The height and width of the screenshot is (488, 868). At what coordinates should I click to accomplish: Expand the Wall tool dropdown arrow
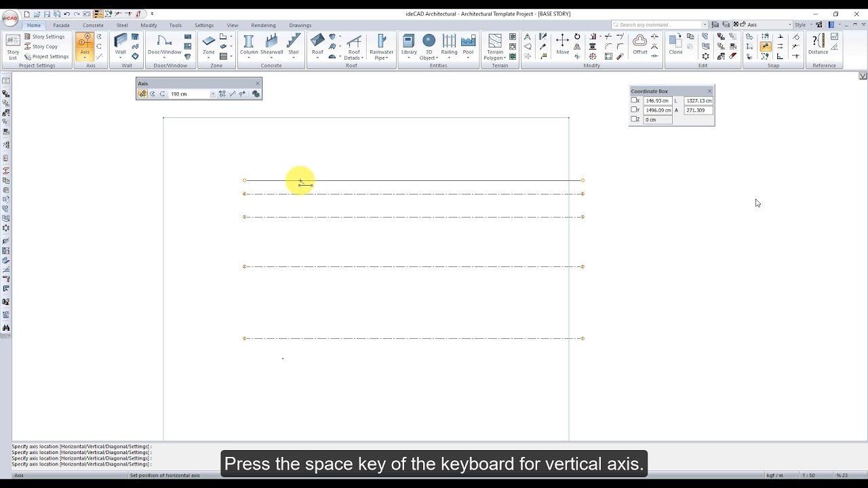(120, 58)
